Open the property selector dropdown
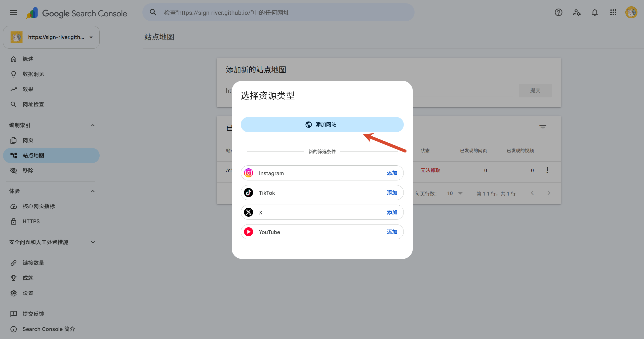 click(51, 37)
